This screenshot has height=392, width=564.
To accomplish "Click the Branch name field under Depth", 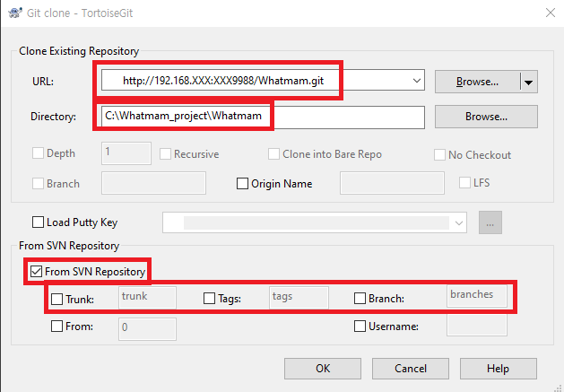I will coord(153,183).
